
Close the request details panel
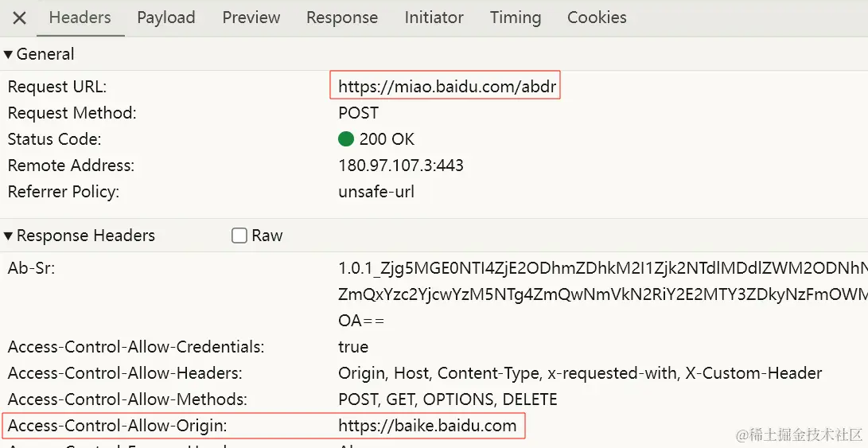coord(19,18)
